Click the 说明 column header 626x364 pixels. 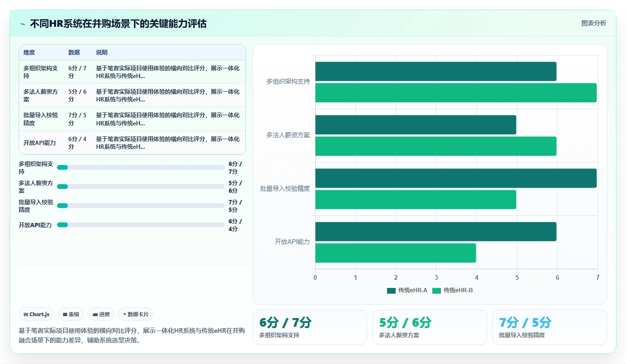(102, 53)
